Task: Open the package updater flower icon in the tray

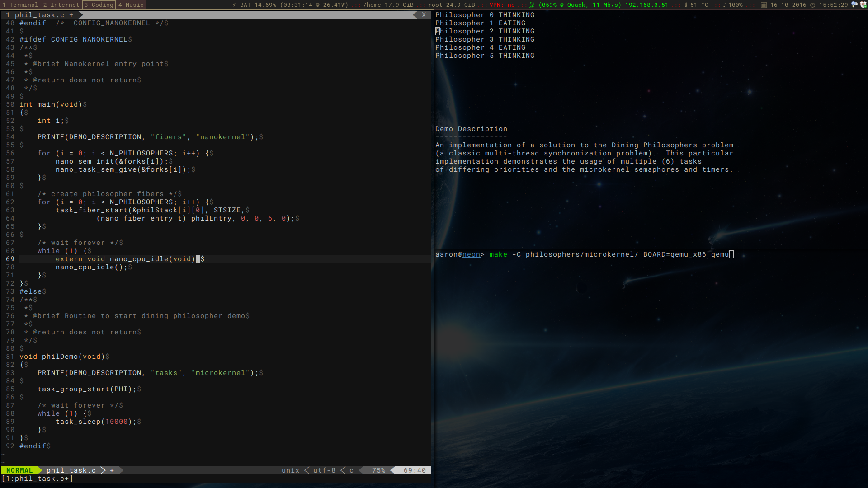Action: (863, 5)
